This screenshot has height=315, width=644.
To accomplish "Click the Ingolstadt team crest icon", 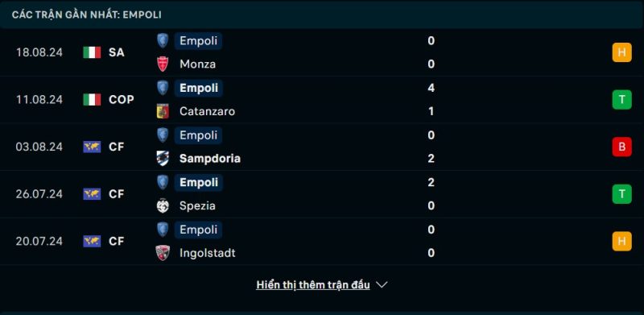I will pos(163,252).
